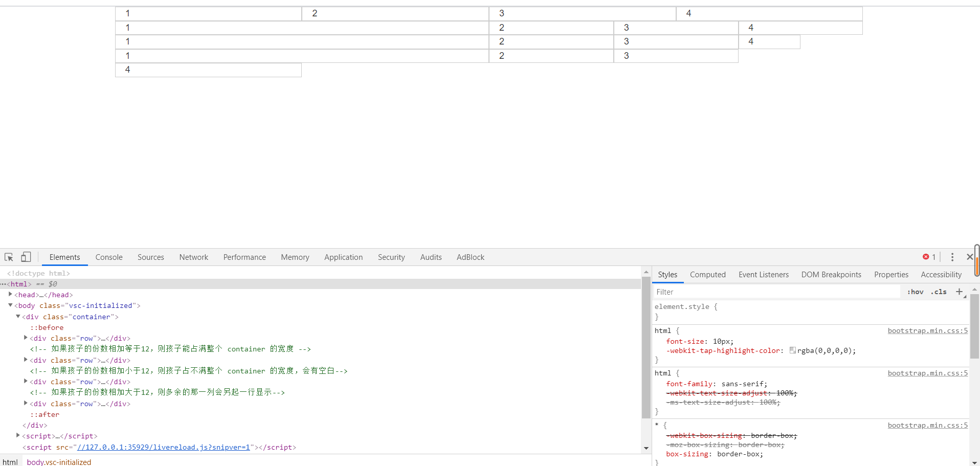The width and height of the screenshot is (980, 466).
Task: Click the red error count indicator
Action: pos(929,257)
